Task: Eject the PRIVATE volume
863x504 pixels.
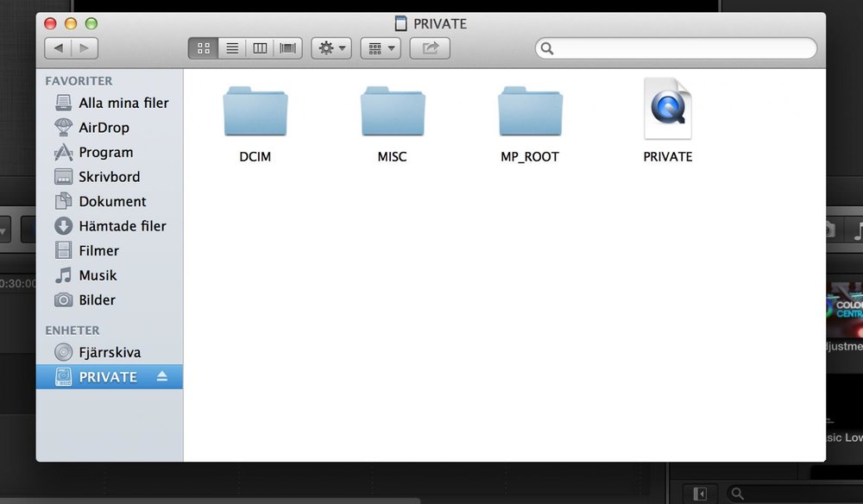Action: pyautogui.click(x=162, y=377)
